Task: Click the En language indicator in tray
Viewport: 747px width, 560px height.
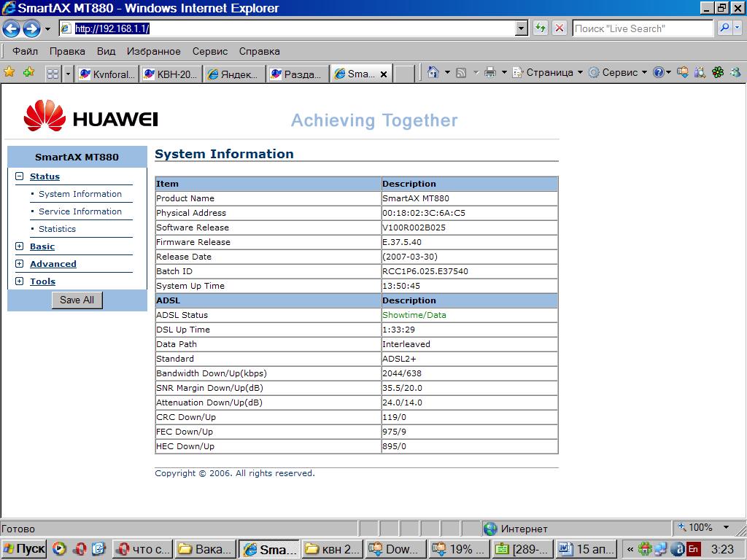Action: pos(693,549)
